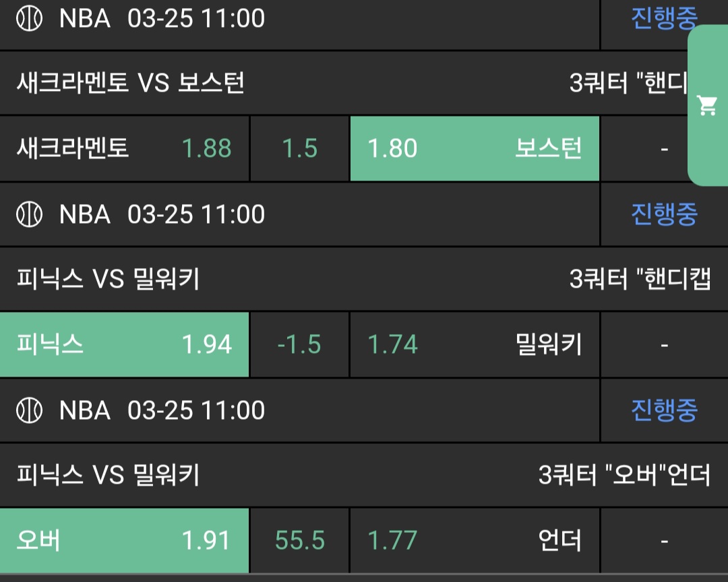Tap the dash cell beside 밀워키 1.74
728x582 pixels.
point(664,344)
